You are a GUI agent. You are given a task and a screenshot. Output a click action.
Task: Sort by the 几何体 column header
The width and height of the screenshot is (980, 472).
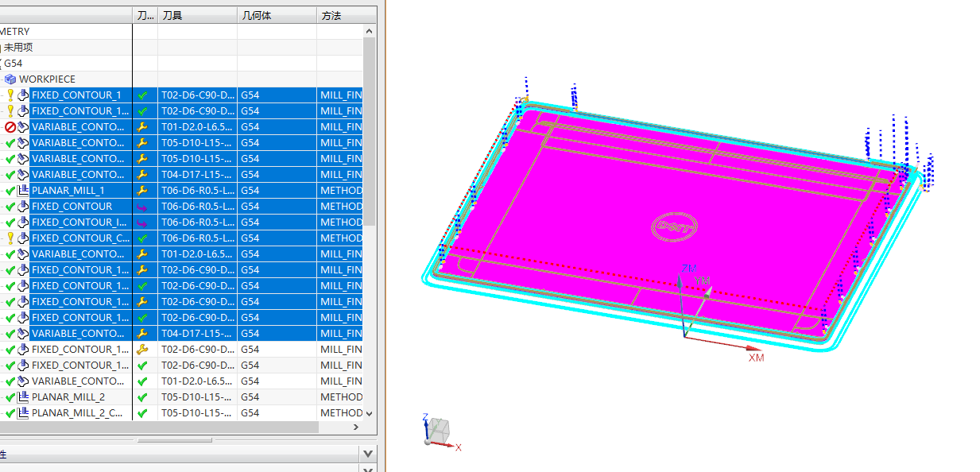click(x=277, y=15)
